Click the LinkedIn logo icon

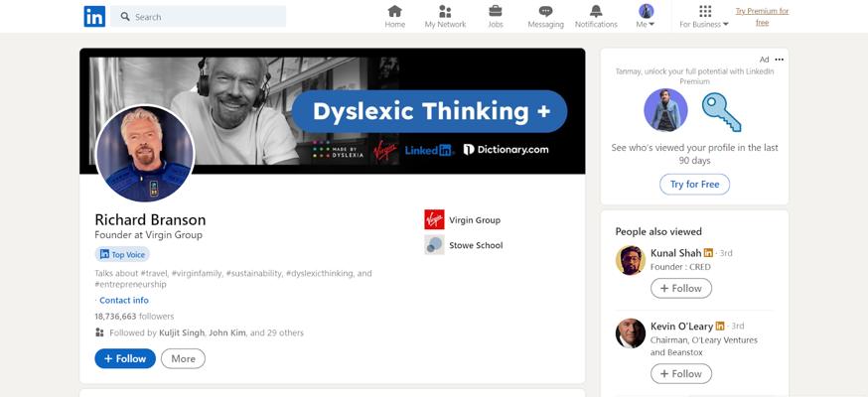[94, 16]
